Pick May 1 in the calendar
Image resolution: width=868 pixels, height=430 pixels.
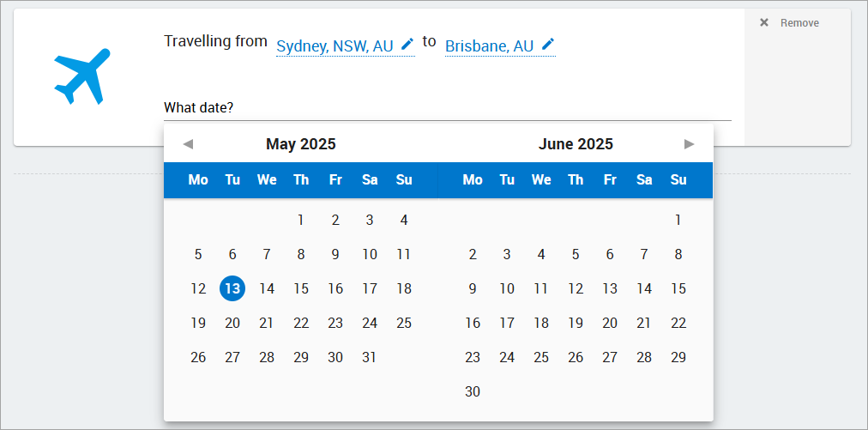point(300,221)
